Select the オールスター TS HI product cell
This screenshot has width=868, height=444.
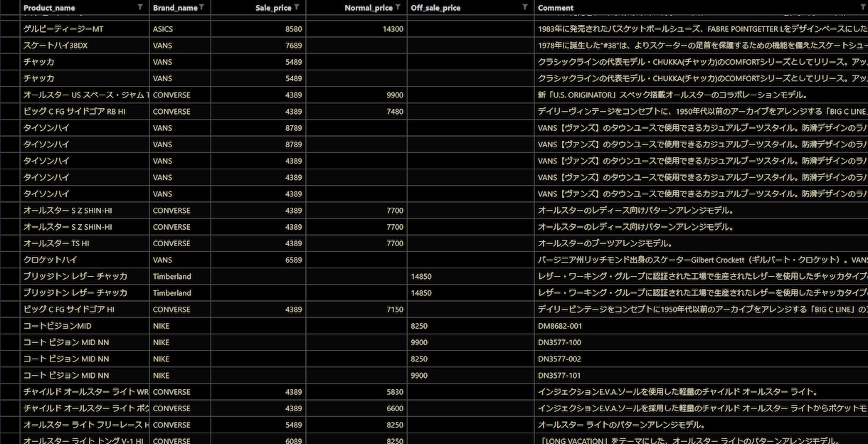(x=85, y=243)
